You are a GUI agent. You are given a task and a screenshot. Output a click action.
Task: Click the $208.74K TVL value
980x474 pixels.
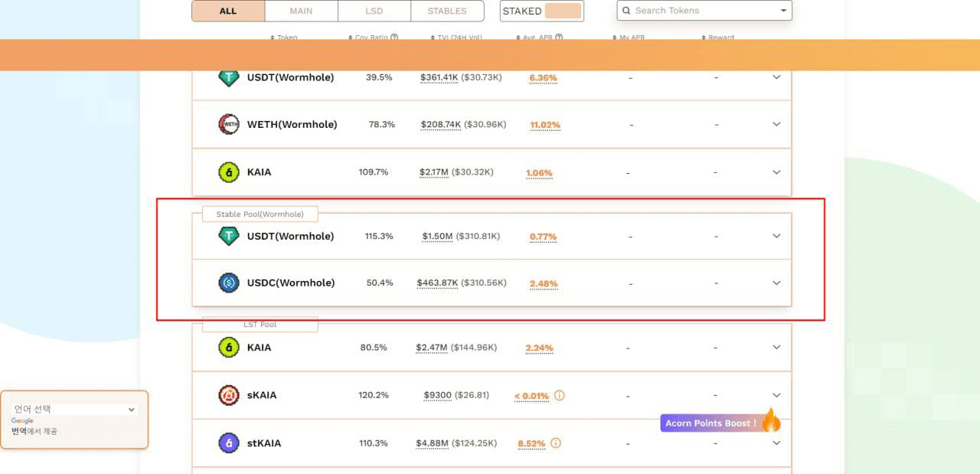pyautogui.click(x=441, y=124)
